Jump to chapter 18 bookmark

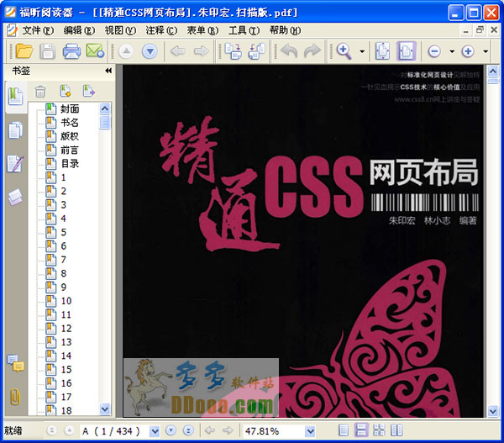(x=66, y=411)
